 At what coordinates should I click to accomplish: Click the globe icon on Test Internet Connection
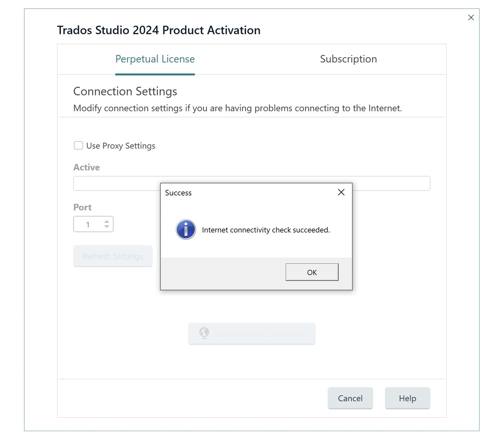pyautogui.click(x=204, y=333)
